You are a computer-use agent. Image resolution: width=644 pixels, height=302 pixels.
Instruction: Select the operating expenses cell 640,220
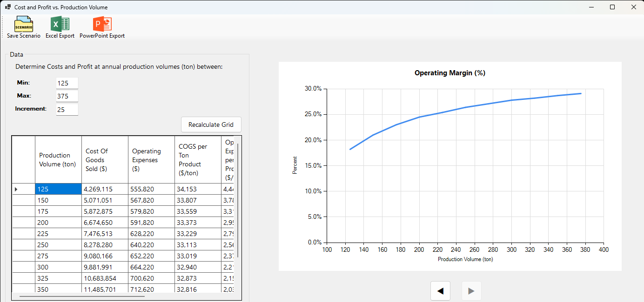151,245
